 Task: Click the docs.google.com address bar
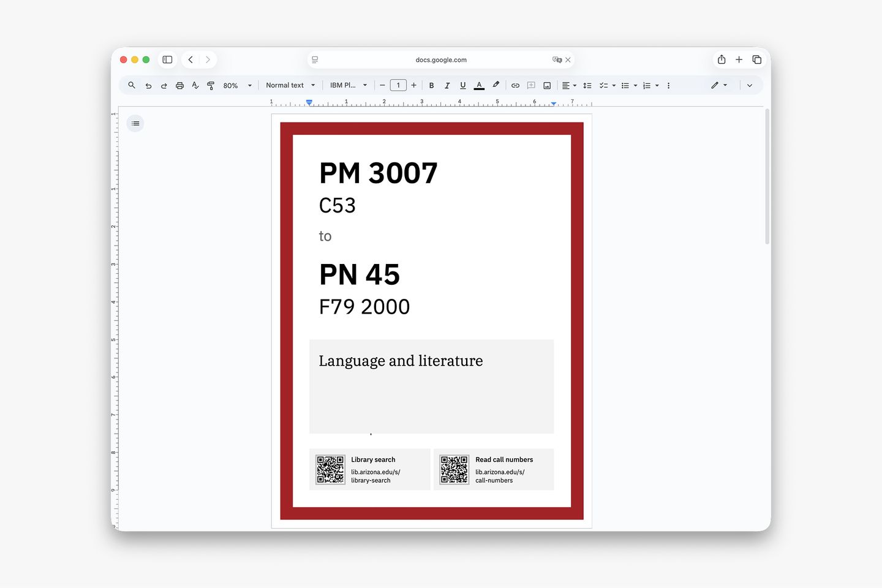click(441, 60)
